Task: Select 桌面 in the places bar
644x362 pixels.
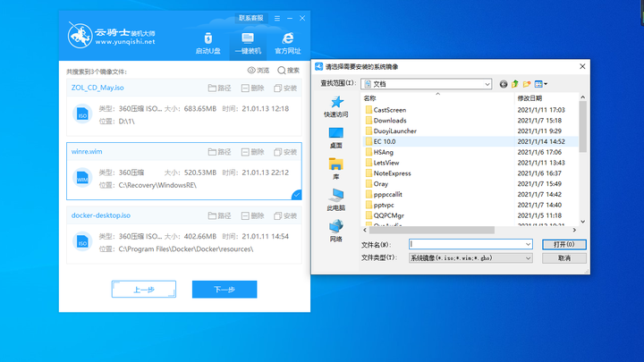Action: click(336, 138)
